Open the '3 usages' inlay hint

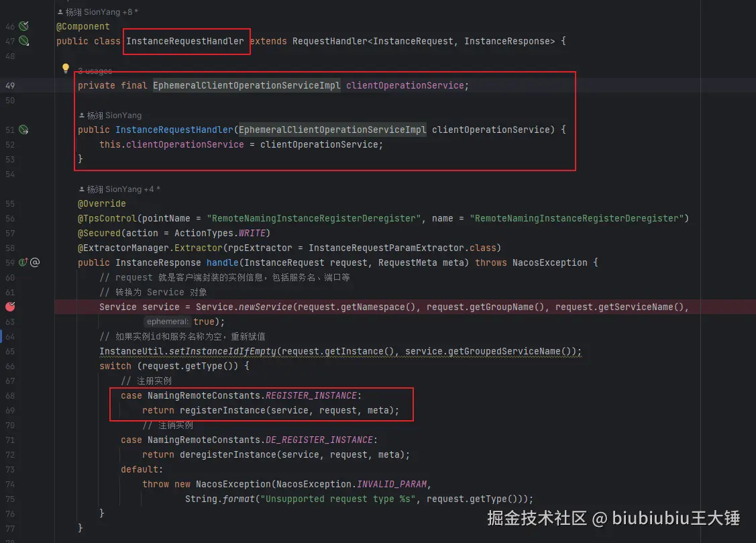click(95, 71)
